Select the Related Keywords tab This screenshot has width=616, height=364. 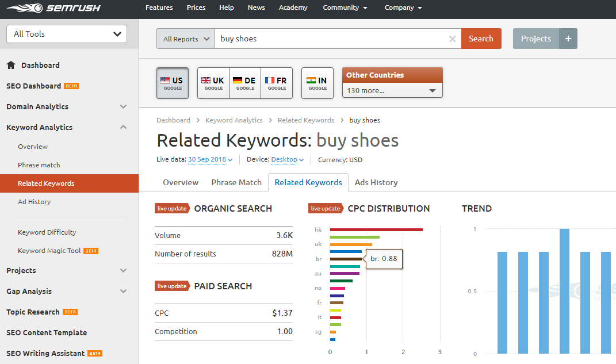pyautogui.click(x=308, y=183)
